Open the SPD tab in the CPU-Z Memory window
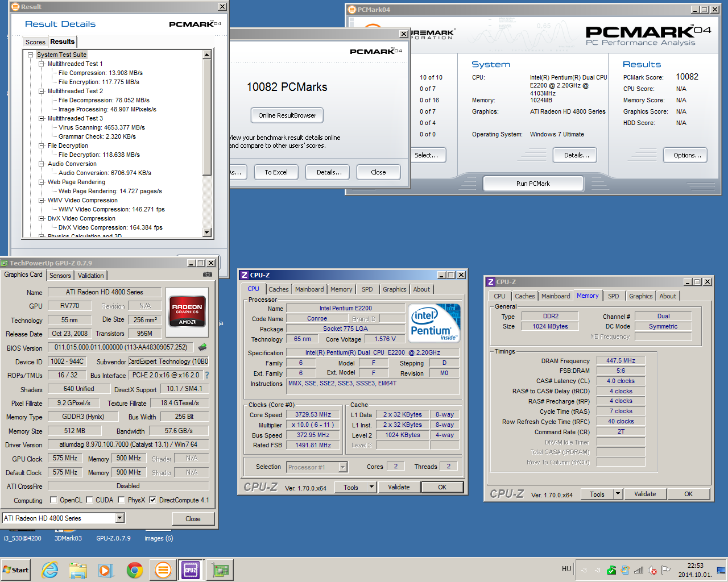Viewport: 728px width, 582px height. coord(613,296)
